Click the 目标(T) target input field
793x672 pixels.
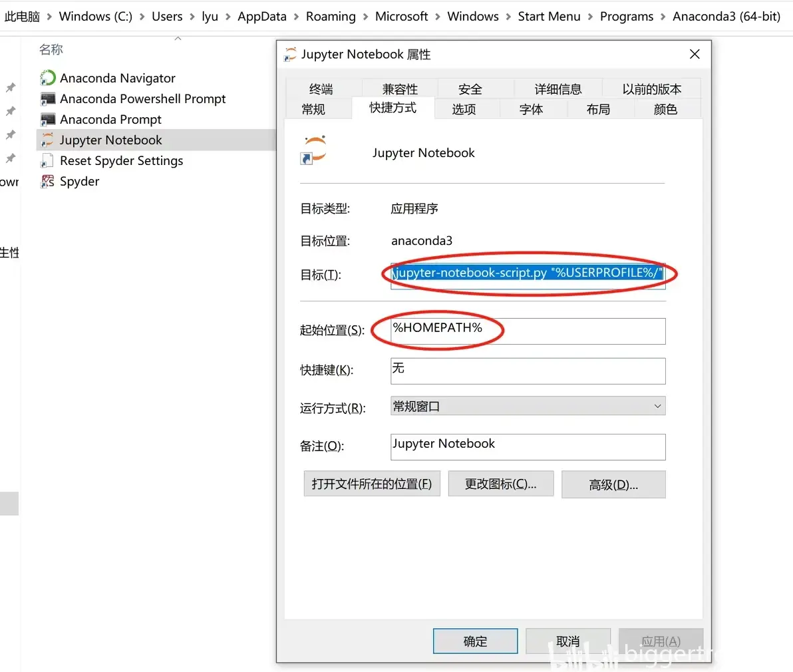pyautogui.click(x=528, y=275)
